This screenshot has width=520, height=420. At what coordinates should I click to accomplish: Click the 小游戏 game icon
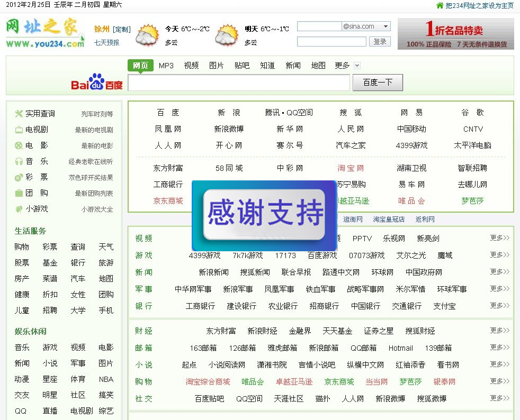(19, 209)
